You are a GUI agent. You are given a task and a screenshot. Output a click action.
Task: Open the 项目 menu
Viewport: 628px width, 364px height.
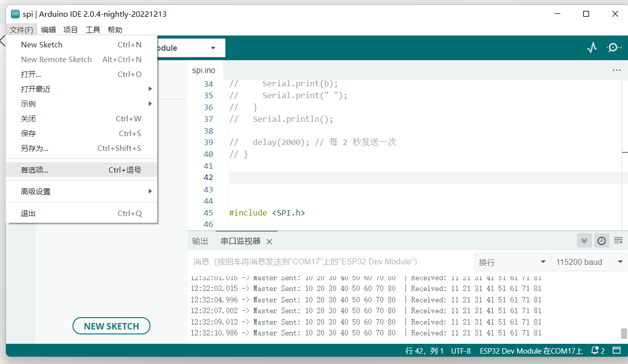71,30
